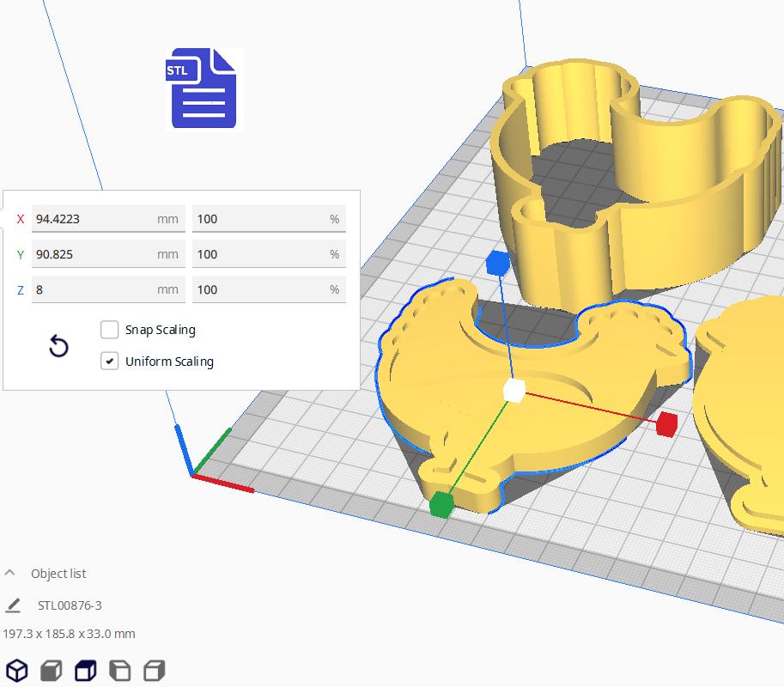Click the red X-axis scale handle
The width and height of the screenshot is (784, 687).
[666, 424]
